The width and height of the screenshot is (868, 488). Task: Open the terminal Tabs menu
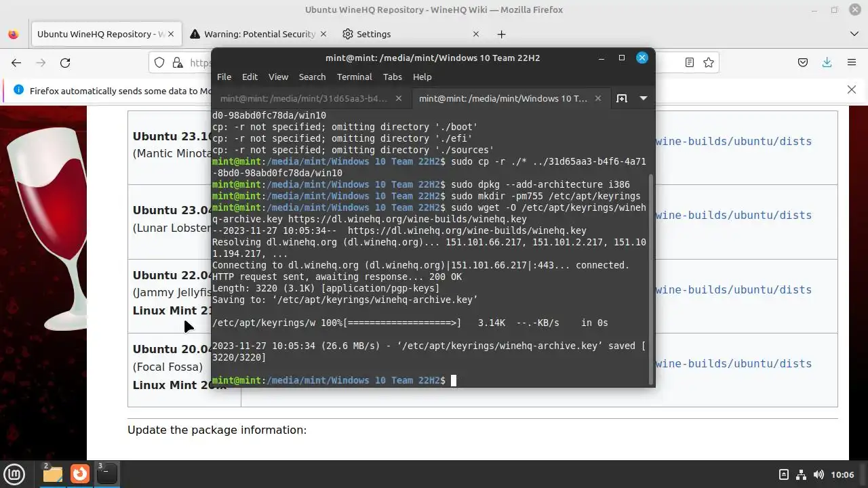[392, 77]
